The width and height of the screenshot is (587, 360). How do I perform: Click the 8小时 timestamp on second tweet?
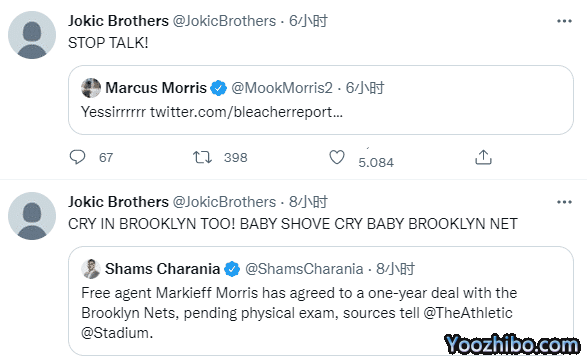[x=308, y=202]
